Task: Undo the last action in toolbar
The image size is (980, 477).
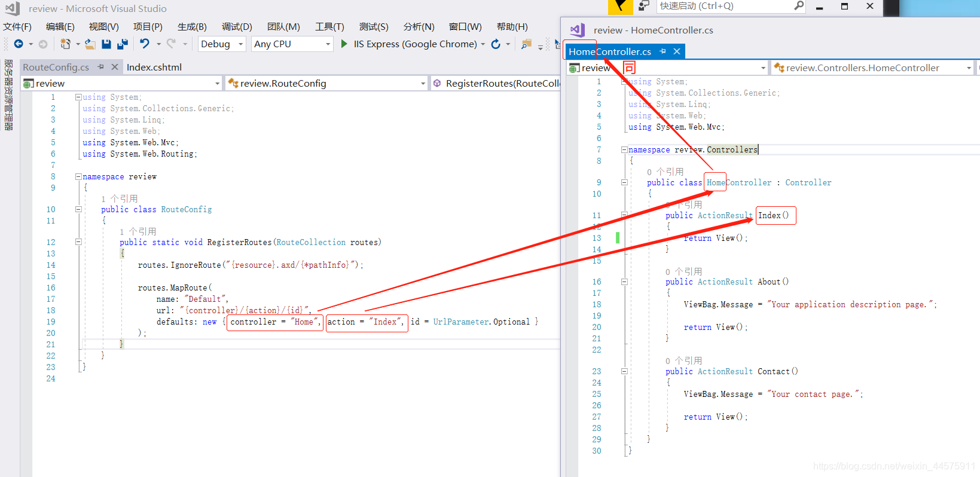Action: point(145,44)
